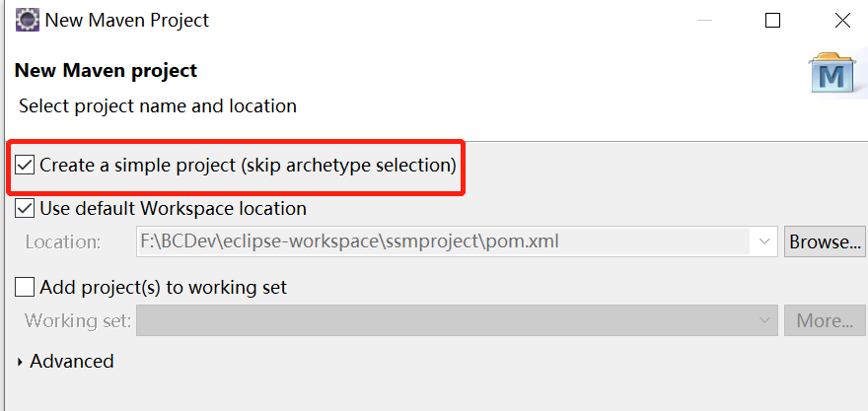Uncheck Create a simple project checkbox
Image resolution: width=868 pixels, height=411 pixels.
click(26, 165)
